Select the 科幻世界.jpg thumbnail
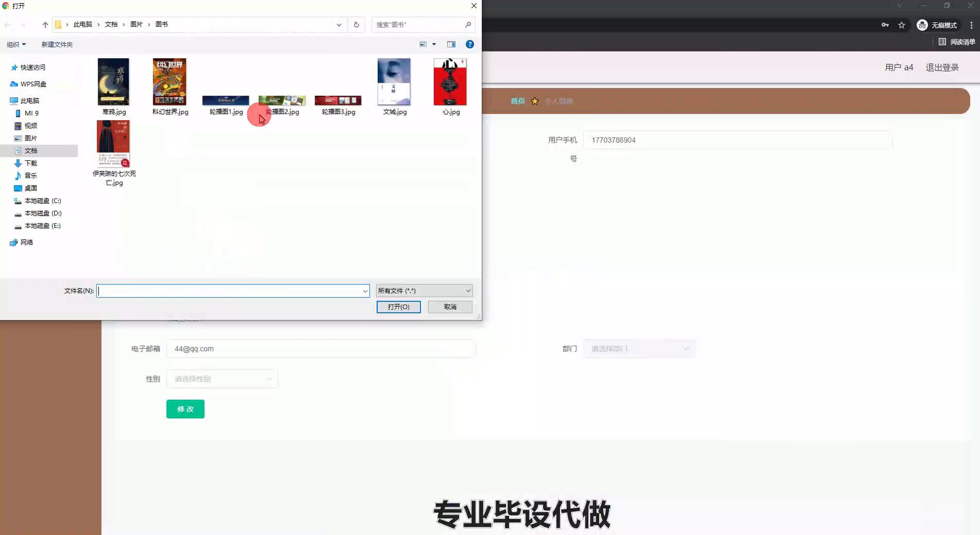980x535 pixels. point(170,82)
